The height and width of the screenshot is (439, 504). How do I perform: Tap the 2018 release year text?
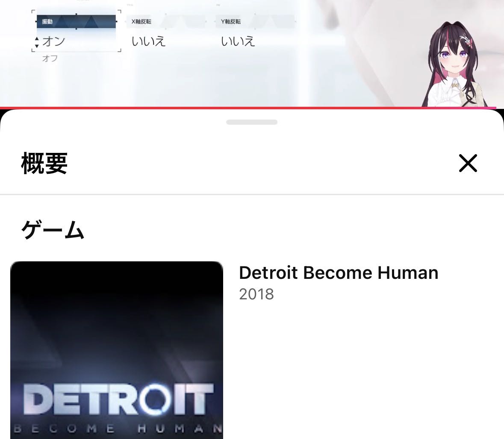[256, 294]
